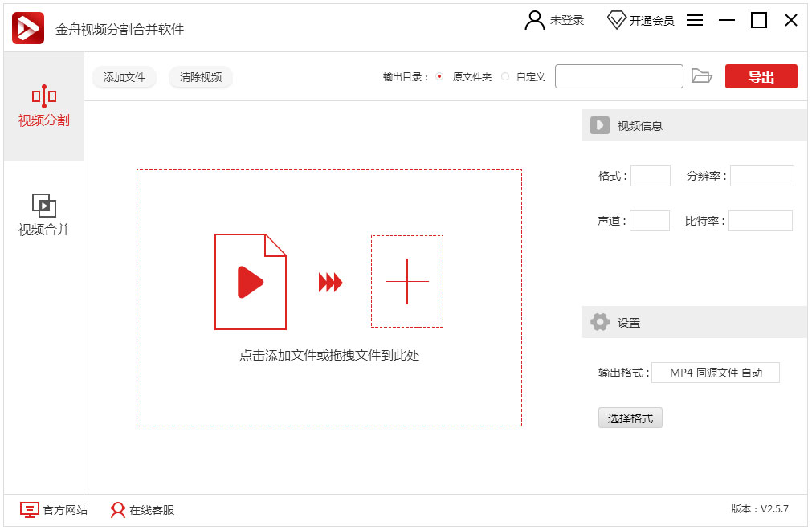Select the 原文件夹 output radio button
Image resolution: width=812 pixels, height=530 pixels.
(439, 77)
